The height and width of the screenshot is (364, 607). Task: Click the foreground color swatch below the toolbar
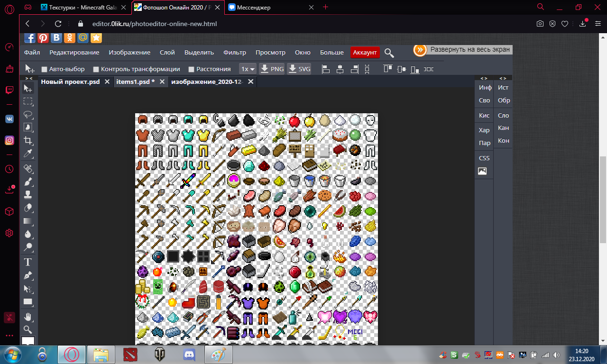click(28, 340)
